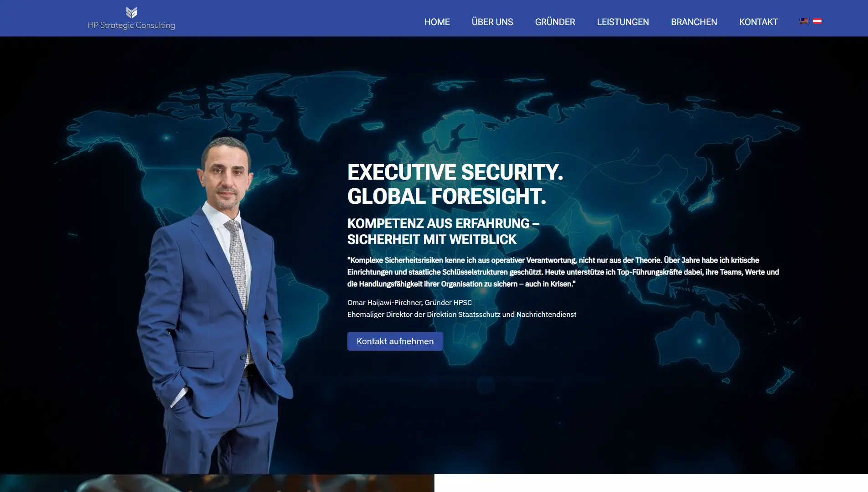868x492 pixels.
Task: Navigate to the BRANCHEN section
Action: [694, 22]
